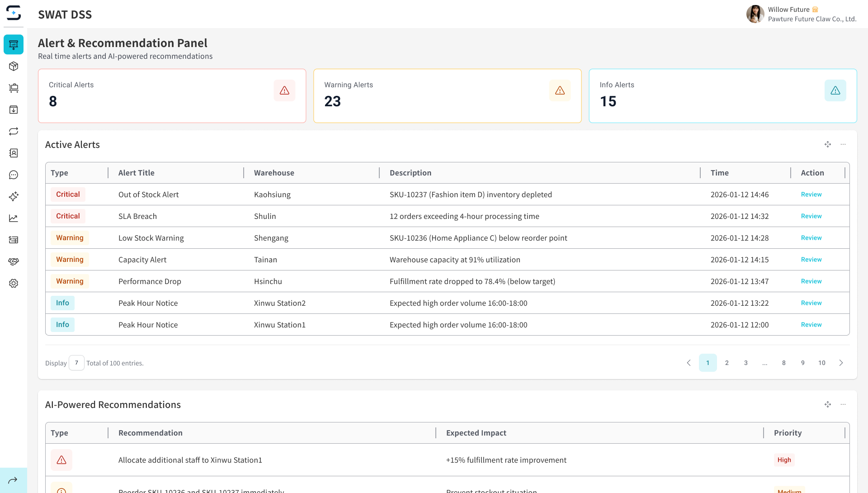The image size is (868, 493).
Task: Open the luggage cart sidebar icon
Action: coord(14,88)
